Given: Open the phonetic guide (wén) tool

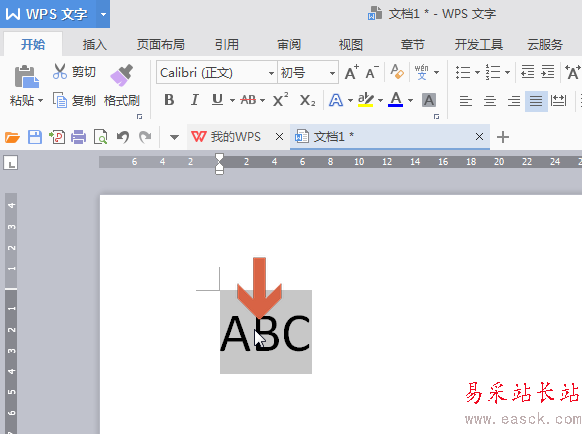Looking at the screenshot, I should pyautogui.click(x=422, y=72).
